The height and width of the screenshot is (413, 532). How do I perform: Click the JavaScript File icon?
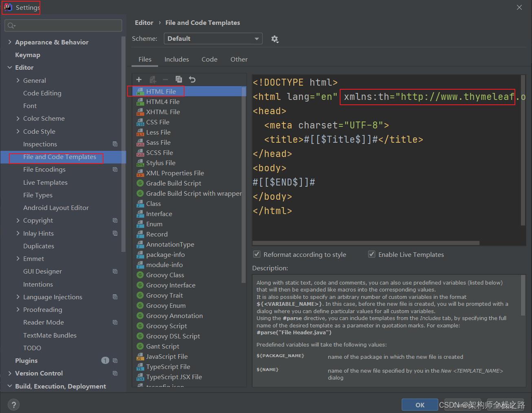tap(140, 356)
